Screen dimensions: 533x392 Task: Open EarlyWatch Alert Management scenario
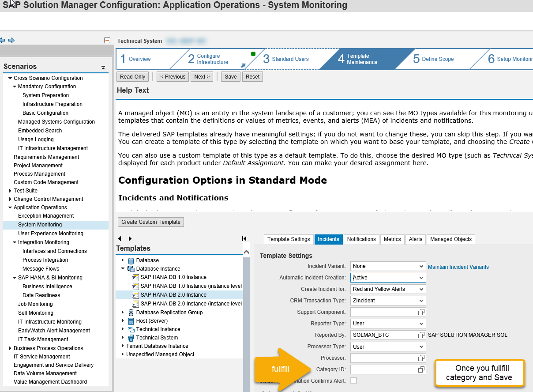(54, 331)
